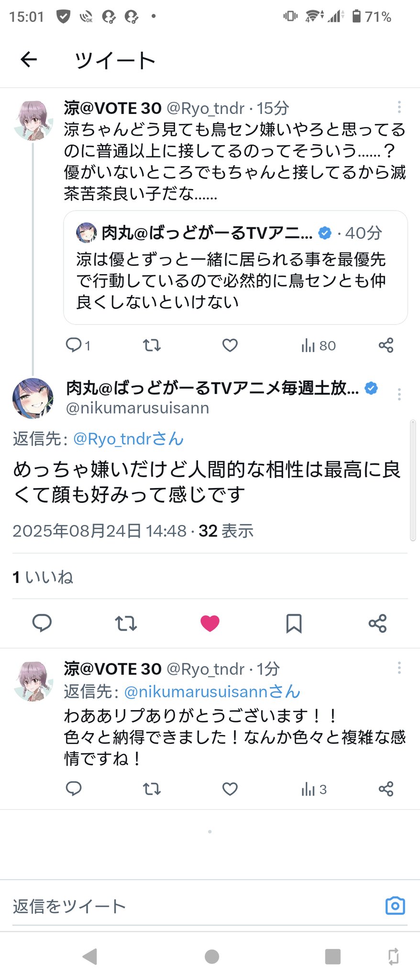Share the first Ryo_tndr tweet
420x980 pixels.
[386, 345]
